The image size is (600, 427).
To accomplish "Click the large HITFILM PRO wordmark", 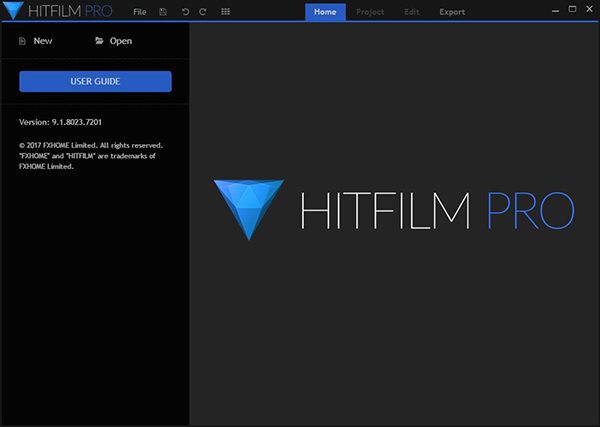I will pos(436,210).
